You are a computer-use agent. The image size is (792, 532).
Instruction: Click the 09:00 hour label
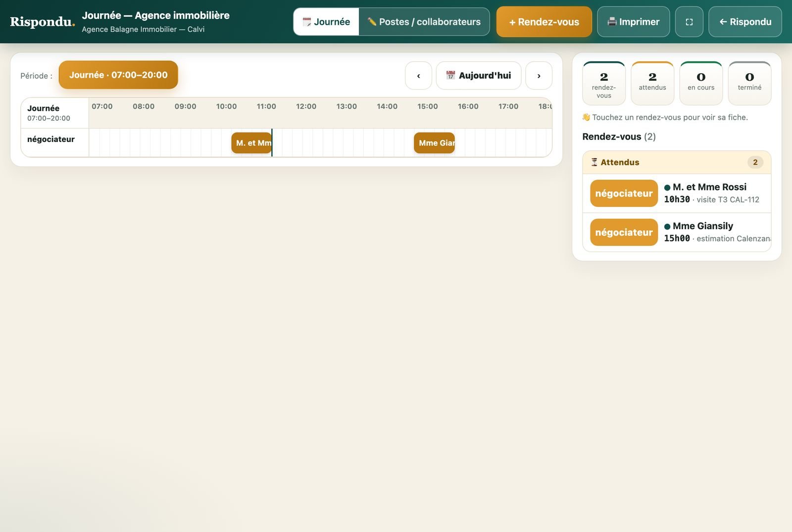point(185,106)
